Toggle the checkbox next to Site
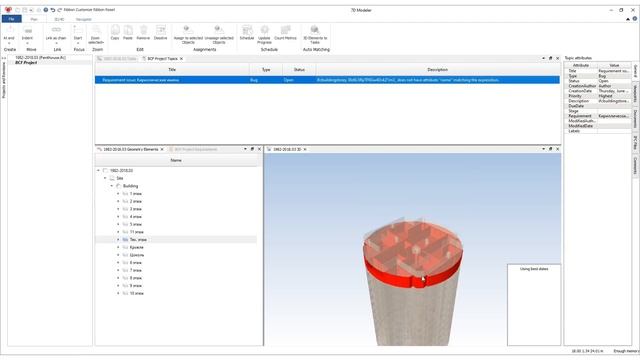640x360 pixels. click(x=112, y=178)
